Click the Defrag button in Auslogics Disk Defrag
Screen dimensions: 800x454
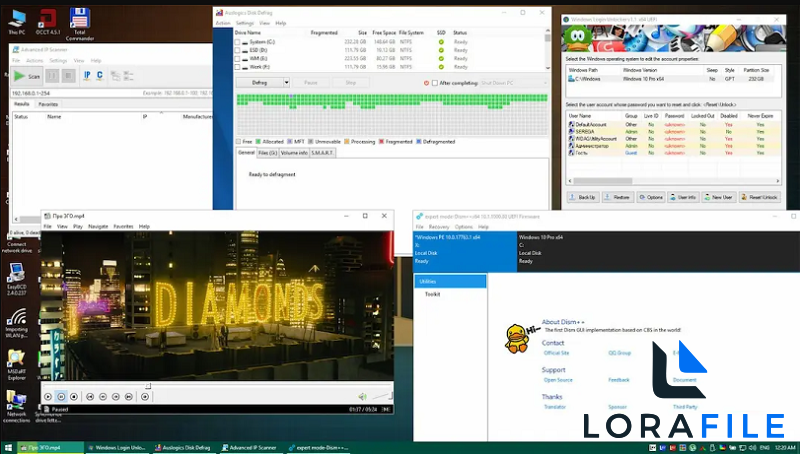[259, 83]
